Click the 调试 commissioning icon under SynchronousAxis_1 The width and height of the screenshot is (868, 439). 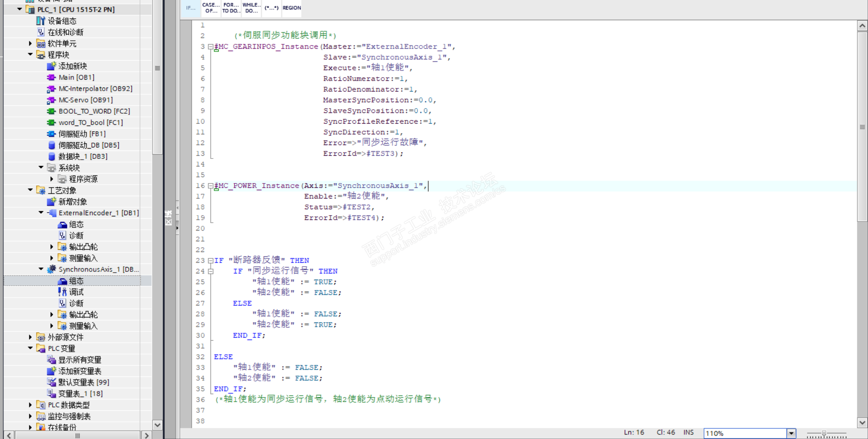pos(62,292)
